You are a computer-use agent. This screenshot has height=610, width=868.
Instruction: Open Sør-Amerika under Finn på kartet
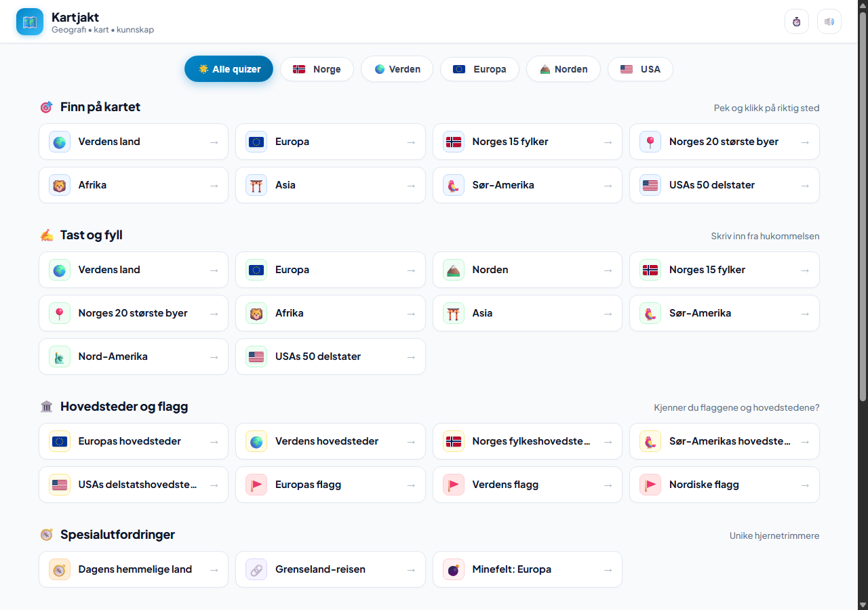coord(528,185)
